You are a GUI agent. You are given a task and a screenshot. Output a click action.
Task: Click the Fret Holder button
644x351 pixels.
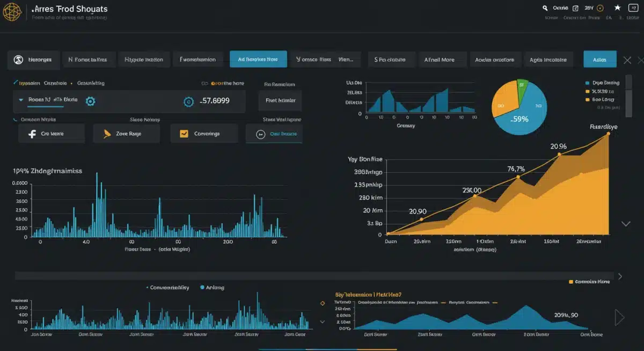(280, 101)
